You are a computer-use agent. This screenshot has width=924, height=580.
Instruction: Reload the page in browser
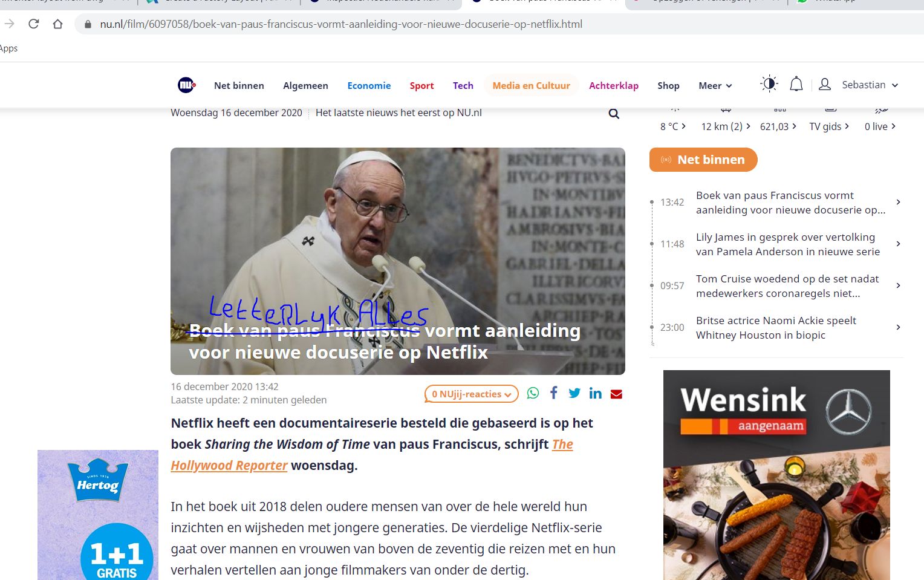(x=34, y=24)
